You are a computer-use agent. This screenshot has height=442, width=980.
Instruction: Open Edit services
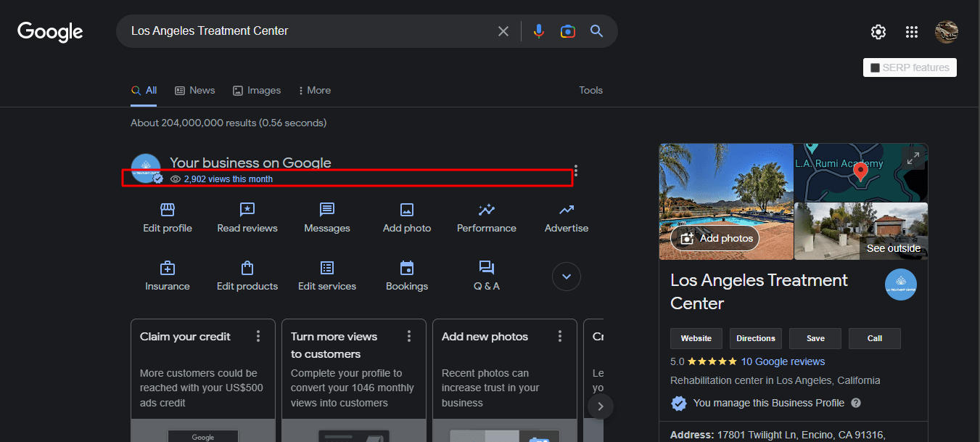point(327,276)
